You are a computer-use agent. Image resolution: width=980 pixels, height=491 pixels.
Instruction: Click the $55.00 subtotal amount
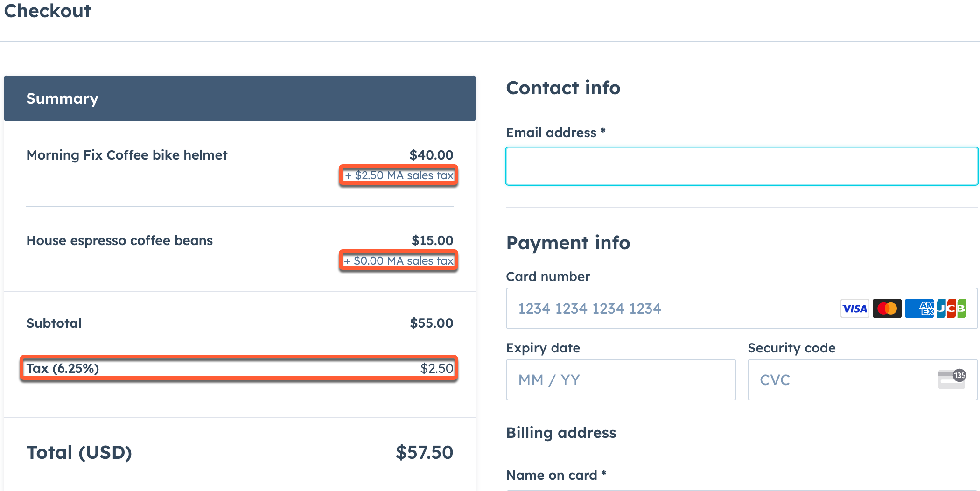pyautogui.click(x=431, y=323)
